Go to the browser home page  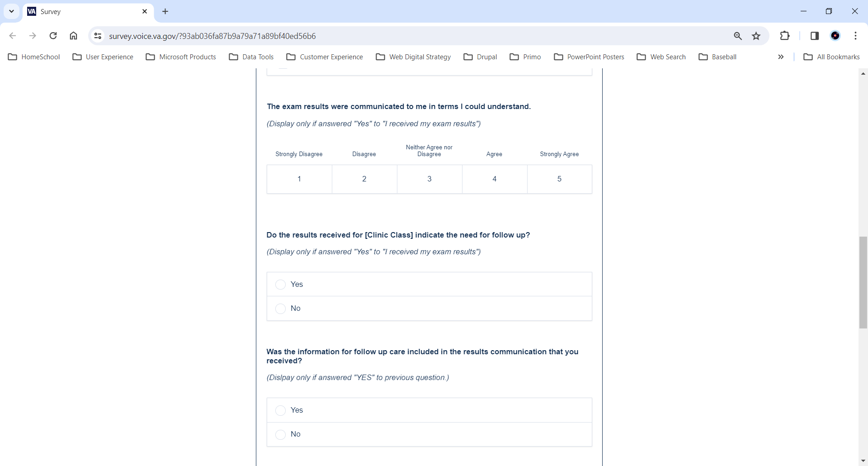[x=74, y=36]
